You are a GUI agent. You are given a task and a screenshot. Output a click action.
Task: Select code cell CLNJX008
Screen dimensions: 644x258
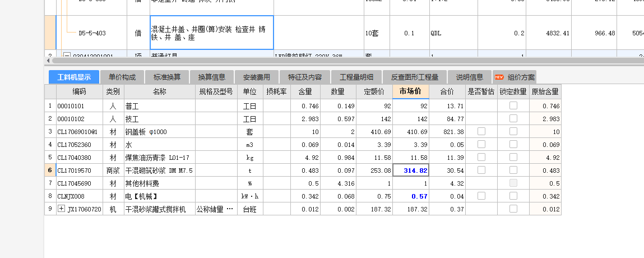[80, 196]
